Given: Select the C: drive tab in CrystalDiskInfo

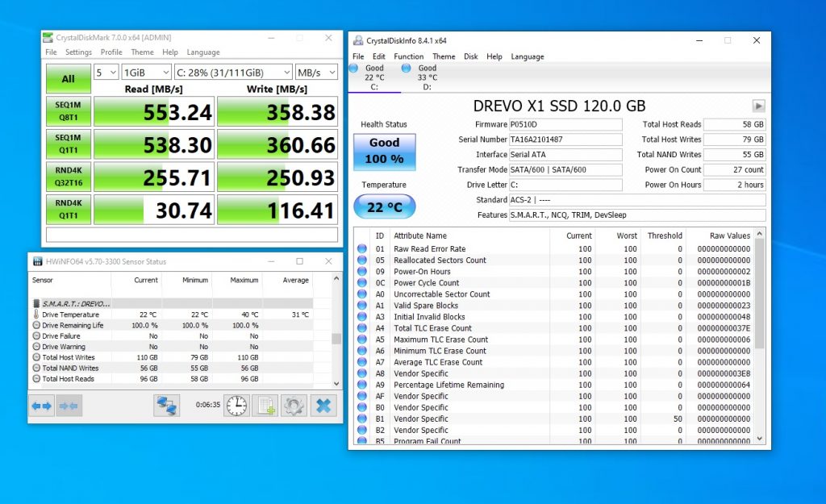Looking at the screenshot, I should (x=374, y=77).
